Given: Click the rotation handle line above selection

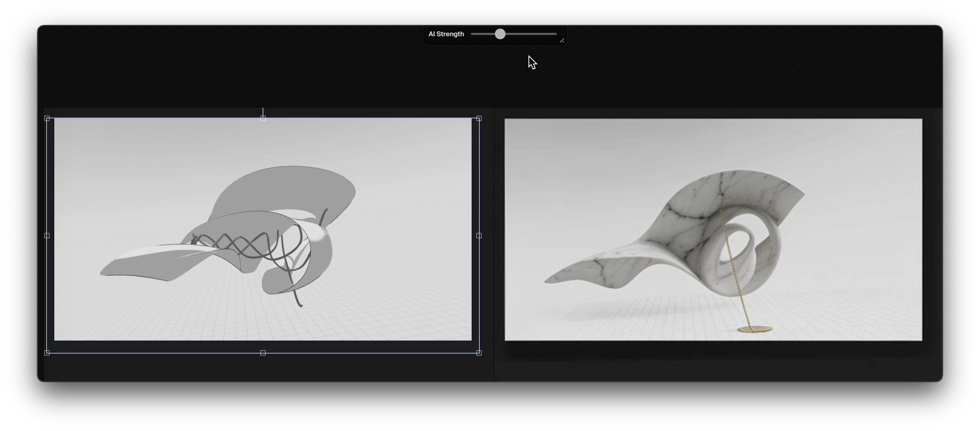Looking at the screenshot, I should [x=263, y=112].
